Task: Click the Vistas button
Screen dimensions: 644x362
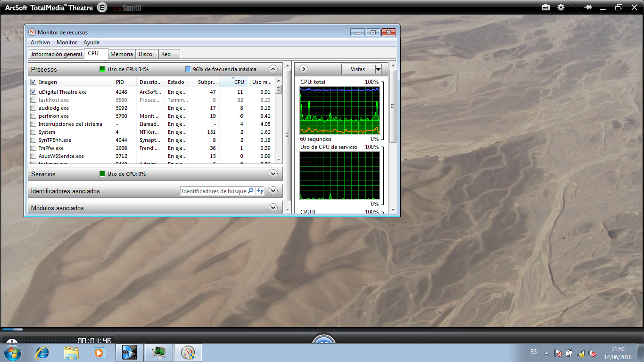Action: point(358,69)
